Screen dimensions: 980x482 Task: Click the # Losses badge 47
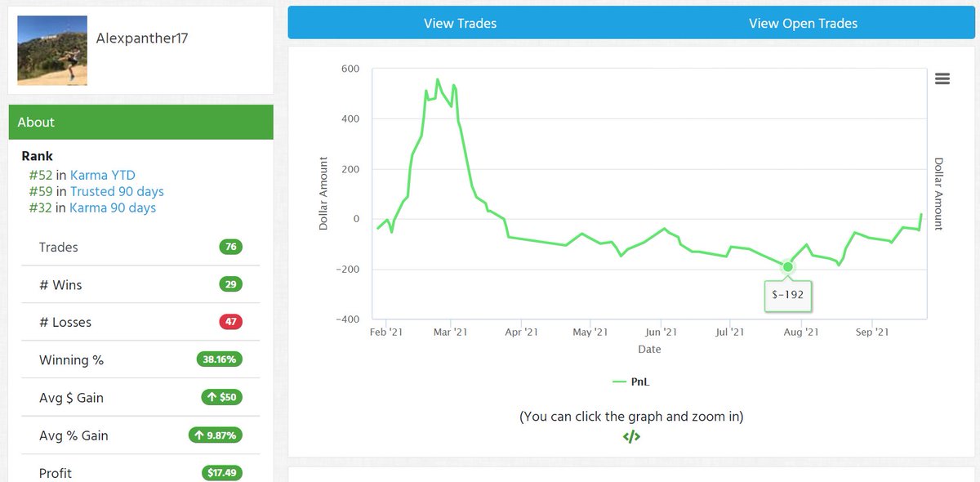point(231,322)
